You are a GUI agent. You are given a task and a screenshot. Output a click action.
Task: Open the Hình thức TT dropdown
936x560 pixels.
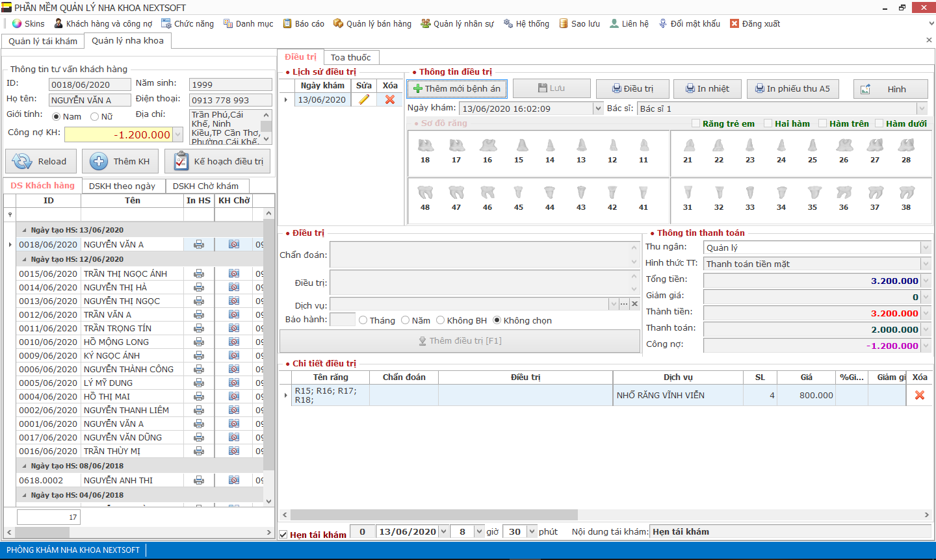pyautogui.click(x=926, y=264)
